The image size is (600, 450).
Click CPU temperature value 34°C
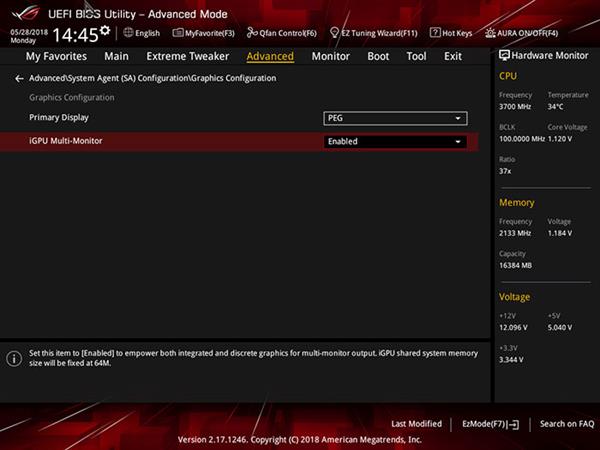pos(555,107)
